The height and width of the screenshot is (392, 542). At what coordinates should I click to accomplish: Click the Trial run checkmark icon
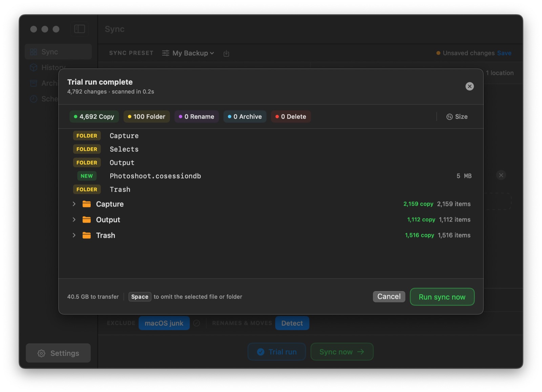click(x=260, y=352)
